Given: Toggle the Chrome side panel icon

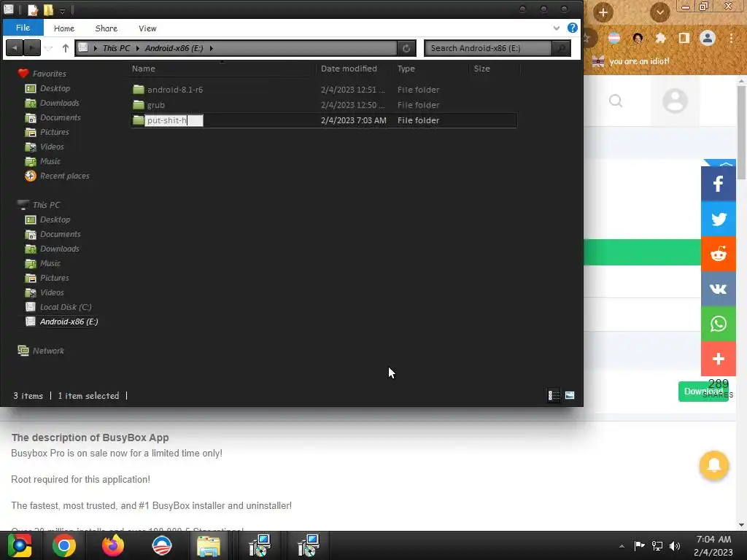Looking at the screenshot, I should (684, 38).
